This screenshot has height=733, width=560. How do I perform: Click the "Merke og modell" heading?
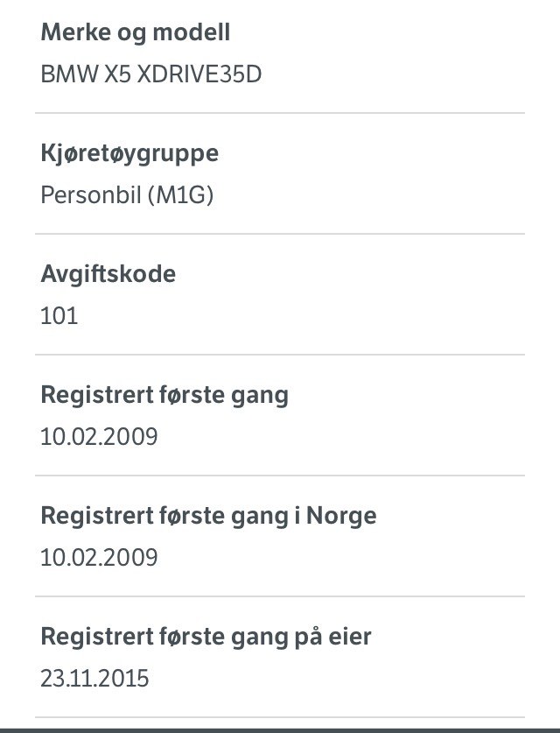136,33
